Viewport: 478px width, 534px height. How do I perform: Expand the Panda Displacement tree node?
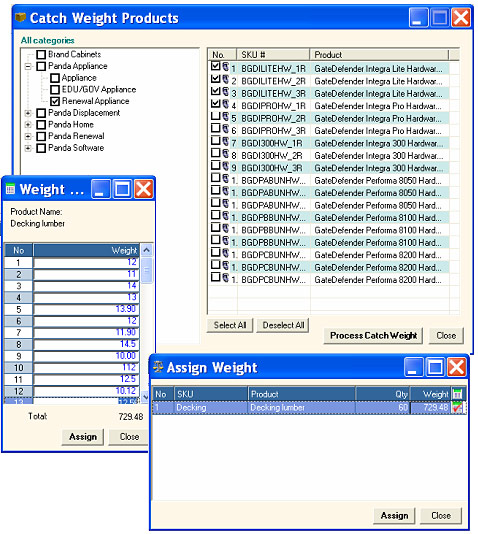28,113
